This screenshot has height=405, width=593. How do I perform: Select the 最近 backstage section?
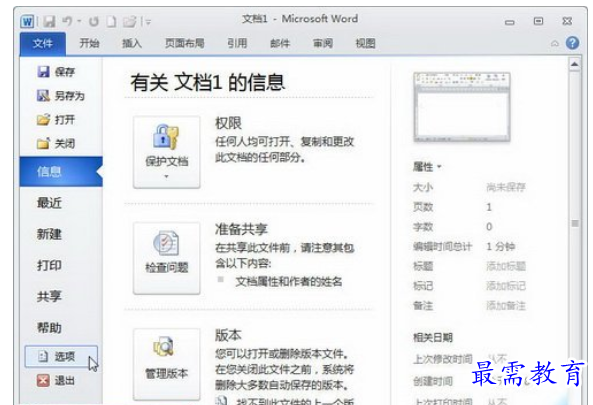point(49,203)
